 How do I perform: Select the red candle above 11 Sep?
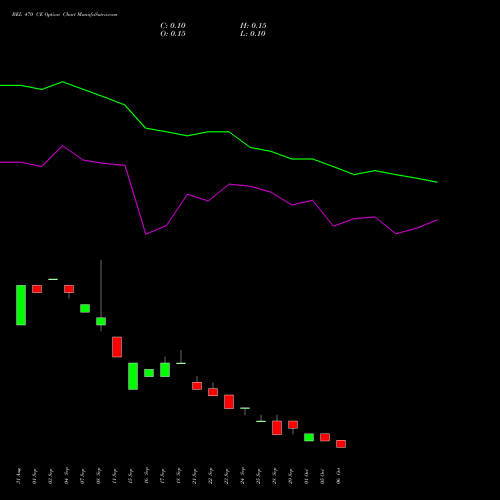(x=117, y=347)
